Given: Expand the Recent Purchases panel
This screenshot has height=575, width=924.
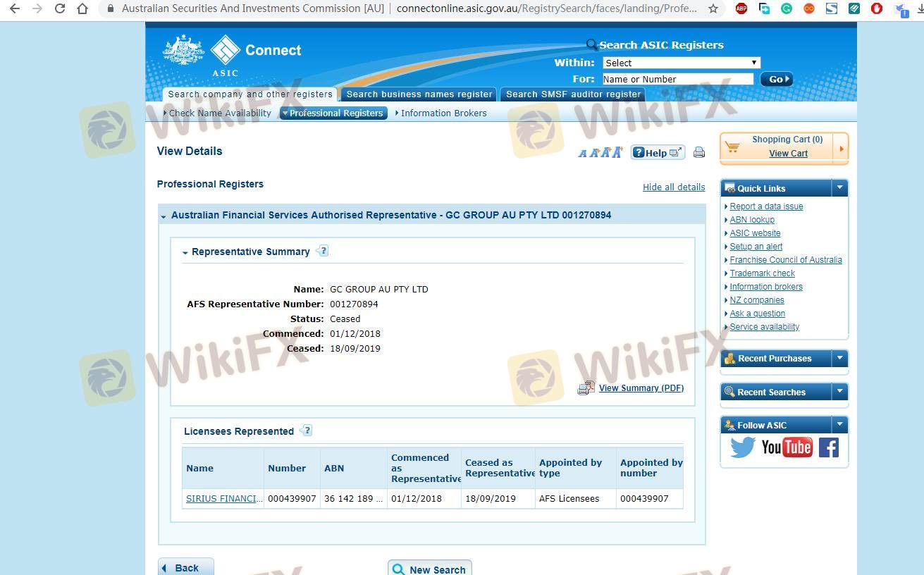Looking at the screenshot, I should 839,358.
